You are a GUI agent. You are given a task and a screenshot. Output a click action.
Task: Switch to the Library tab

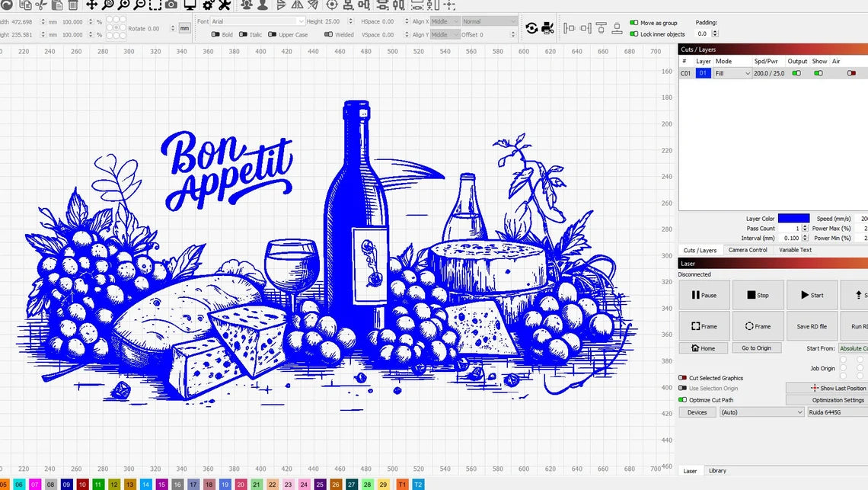click(x=717, y=471)
